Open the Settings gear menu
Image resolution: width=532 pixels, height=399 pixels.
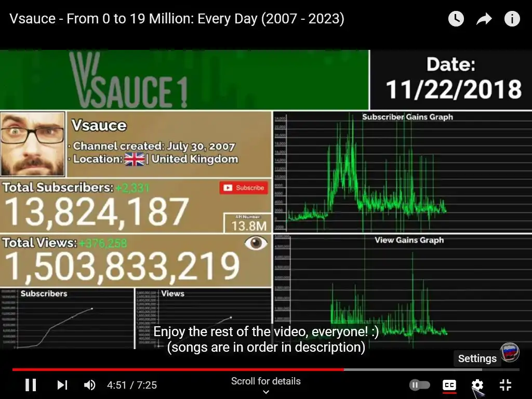click(x=477, y=385)
